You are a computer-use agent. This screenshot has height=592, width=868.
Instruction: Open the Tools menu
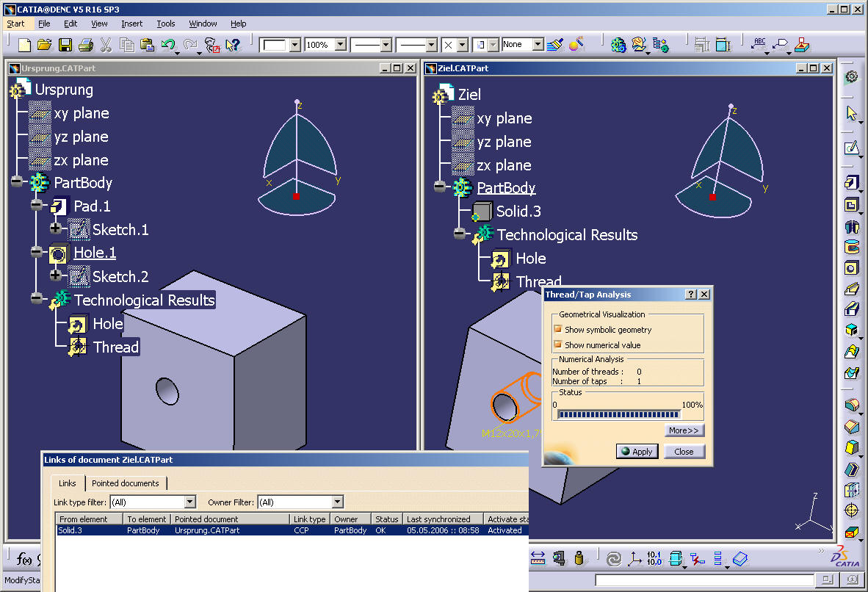(165, 24)
